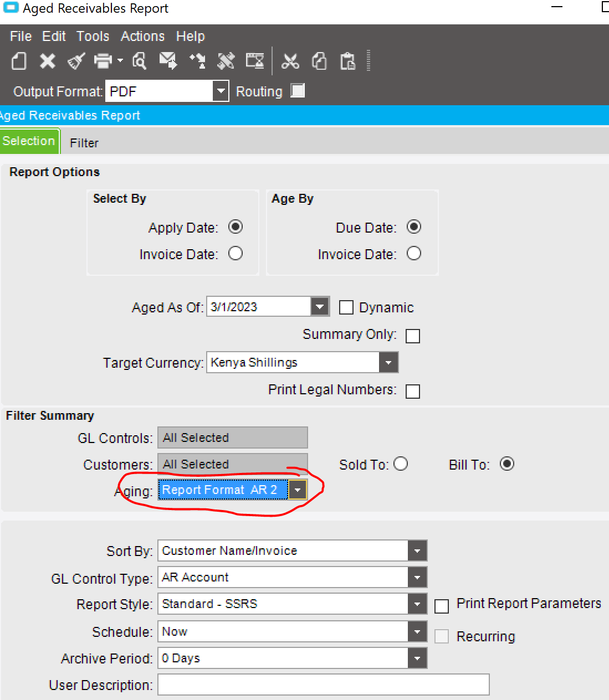Select the Invoice Date radio under Age By
The image size is (609, 700).
(x=414, y=254)
